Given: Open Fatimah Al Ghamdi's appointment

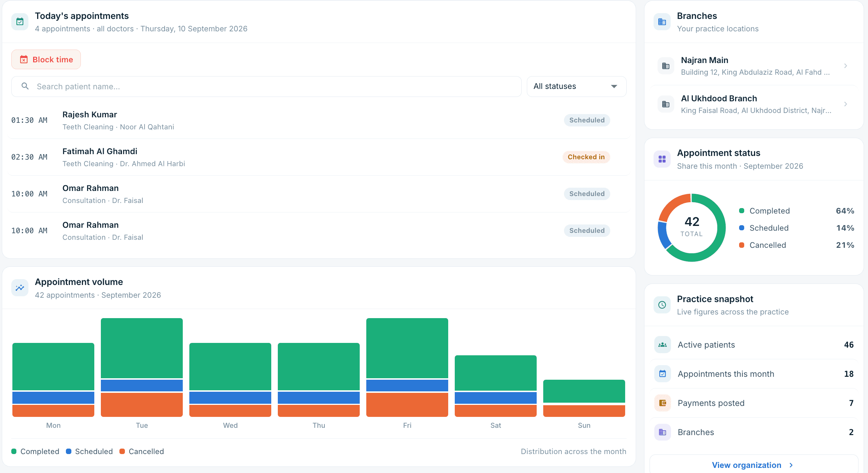Looking at the screenshot, I should 319,157.
